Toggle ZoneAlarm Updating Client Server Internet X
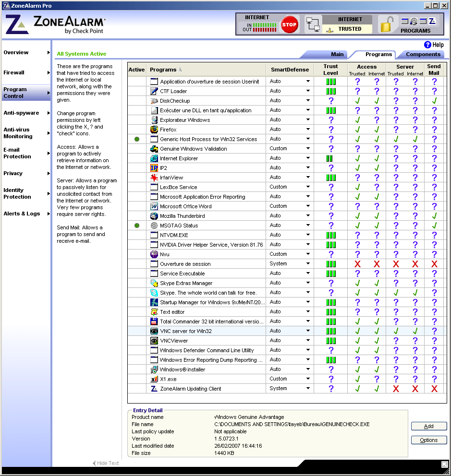The image size is (451, 476). click(415, 389)
